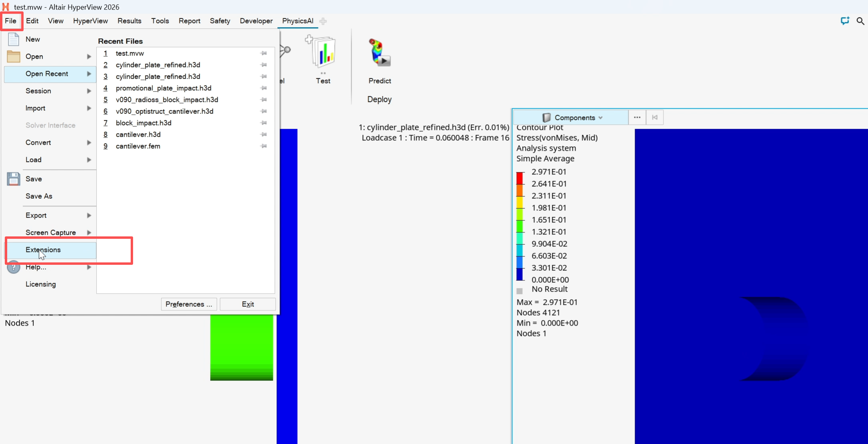Screen dimensions: 868x444
Task: Click the legend value 2.971E-01
Action: point(549,172)
